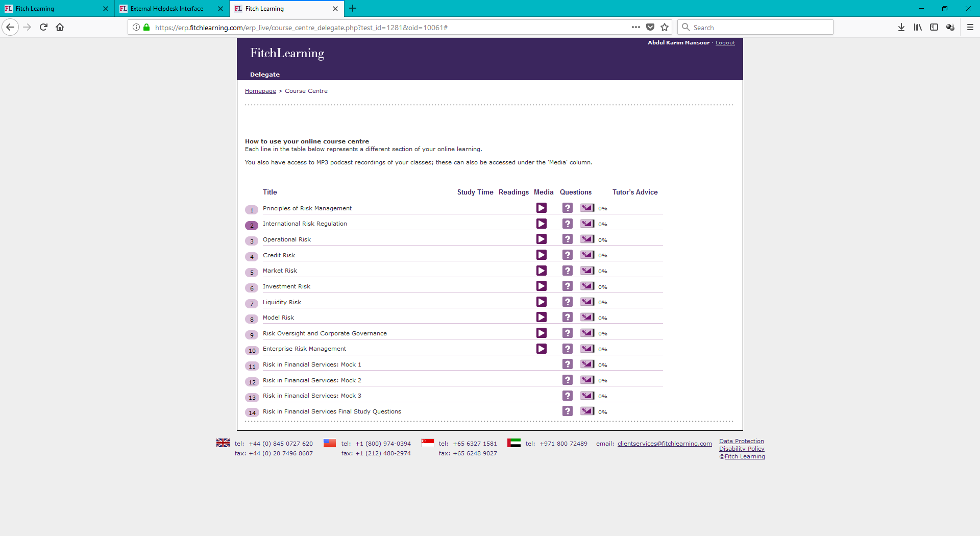The width and height of the screenshot is (980, 536).
Task: Go to browser home page
Action: 60,27
